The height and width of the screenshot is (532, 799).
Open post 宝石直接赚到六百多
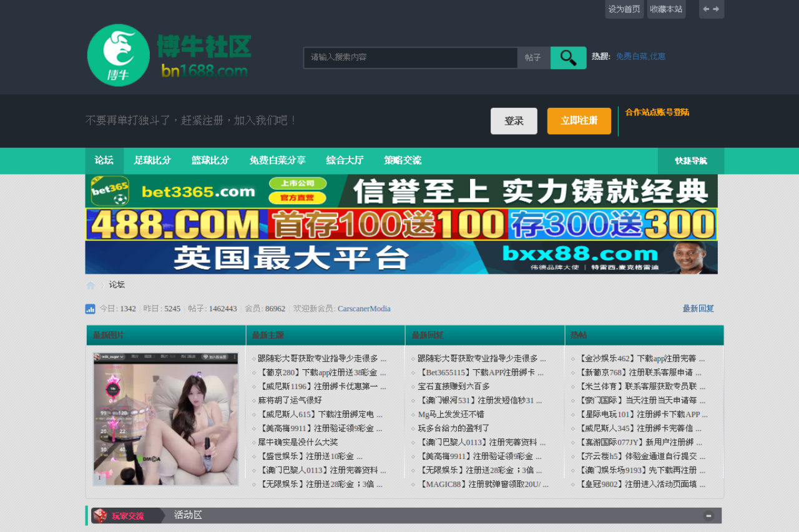(x=454, y=387)
